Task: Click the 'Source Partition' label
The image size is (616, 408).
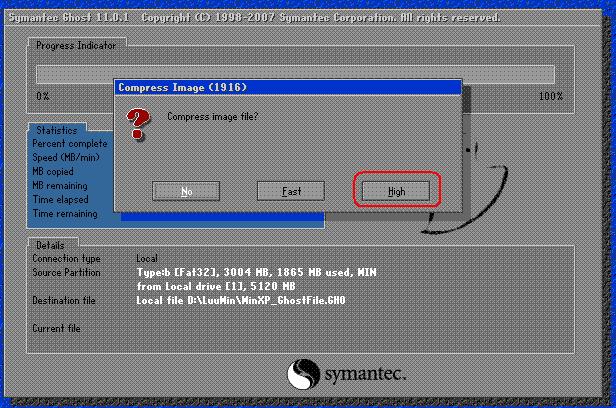Action: [66, 273]
